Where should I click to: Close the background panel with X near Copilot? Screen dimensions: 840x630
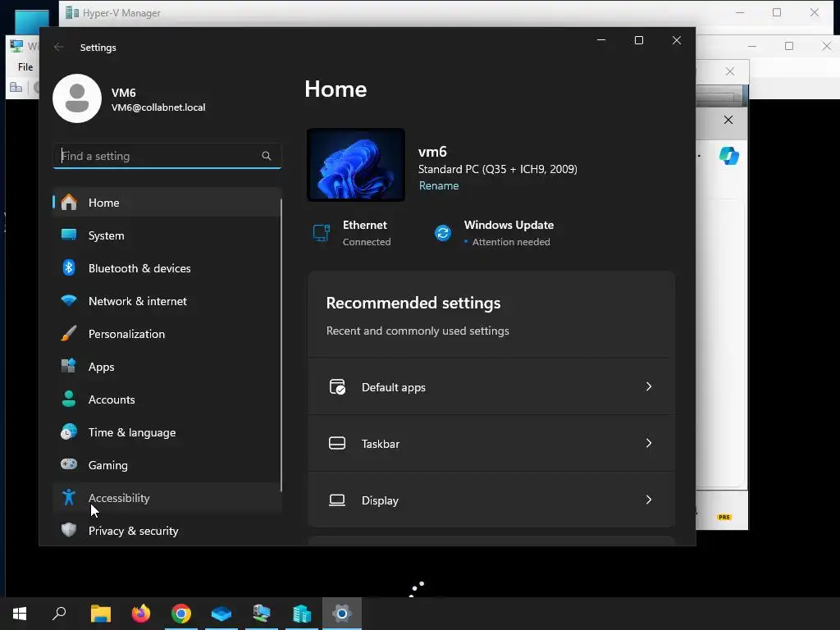click(x=728, y=120)
